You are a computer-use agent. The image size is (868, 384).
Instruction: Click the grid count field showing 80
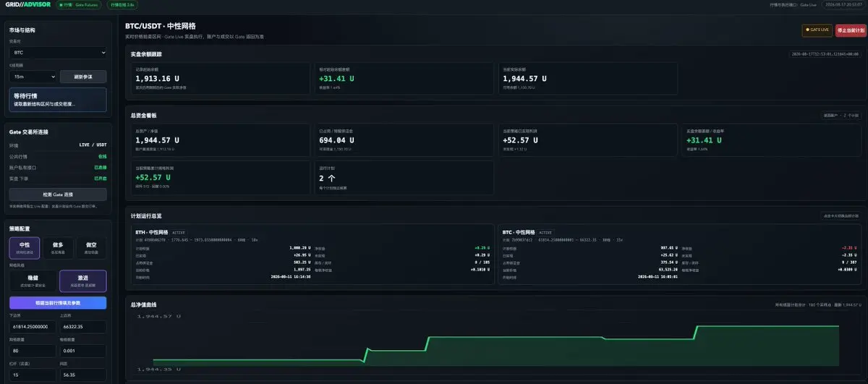(x=33, y=351)
